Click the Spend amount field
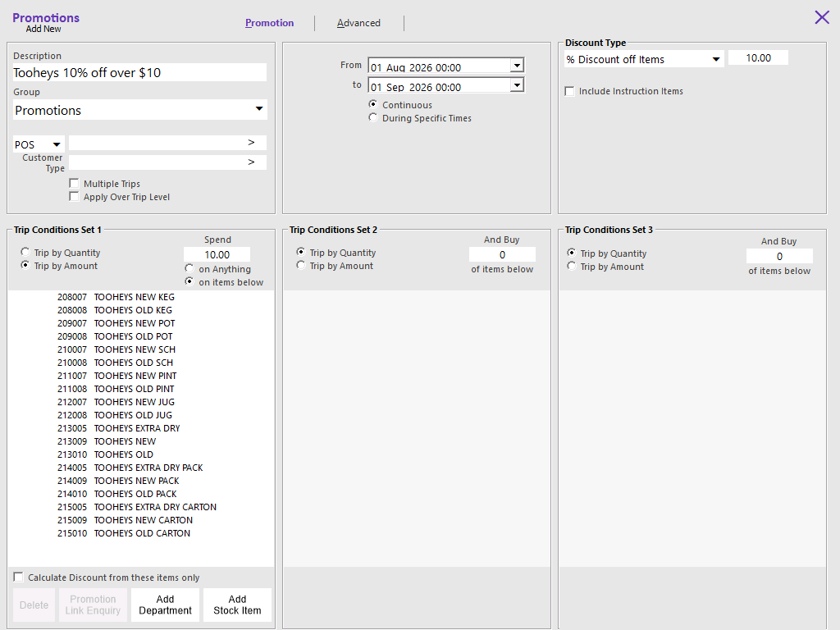Image resolution: width=840 pixels, height=630 pixels. 217,254
